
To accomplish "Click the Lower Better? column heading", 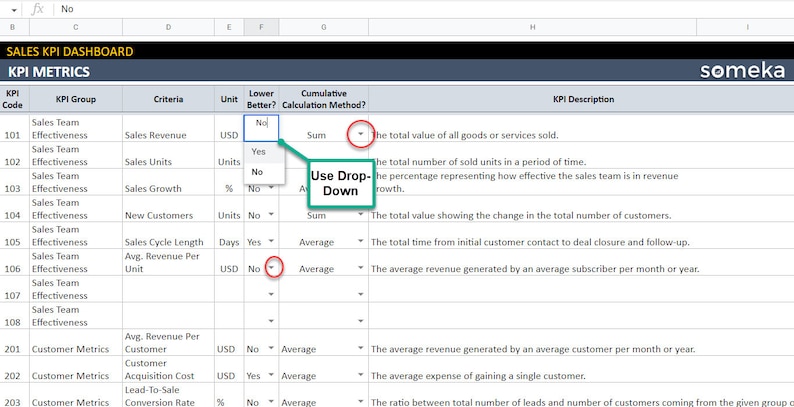I will tap(261, 99).
